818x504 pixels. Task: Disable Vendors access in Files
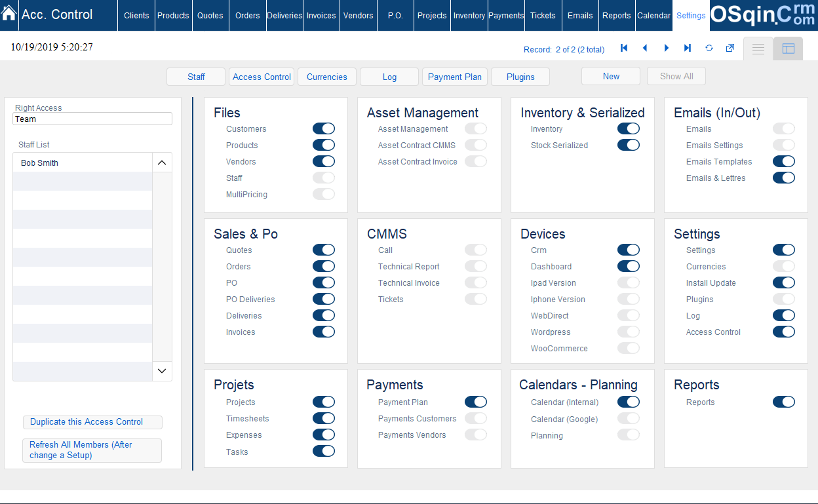point(324,162)
